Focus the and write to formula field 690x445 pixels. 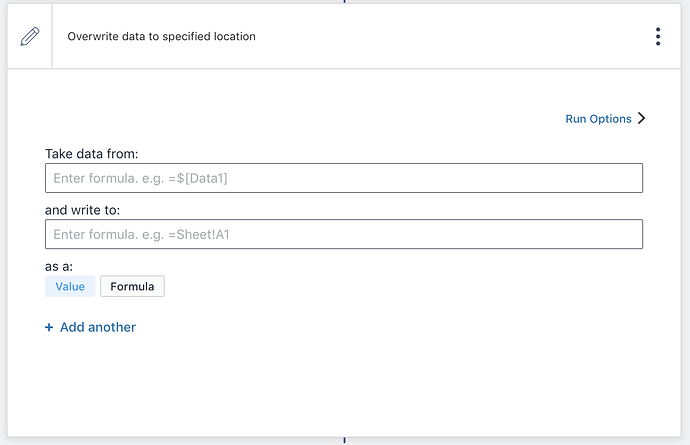[x=343, y=234]
